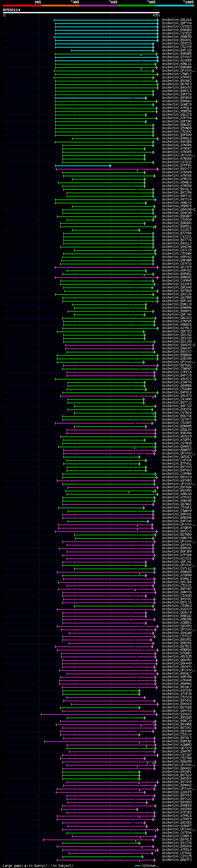197x868 pixels.
Task: Select hit label UniRef100_B9HQK0
Action: pyautogui.click(x=177, y=101)
